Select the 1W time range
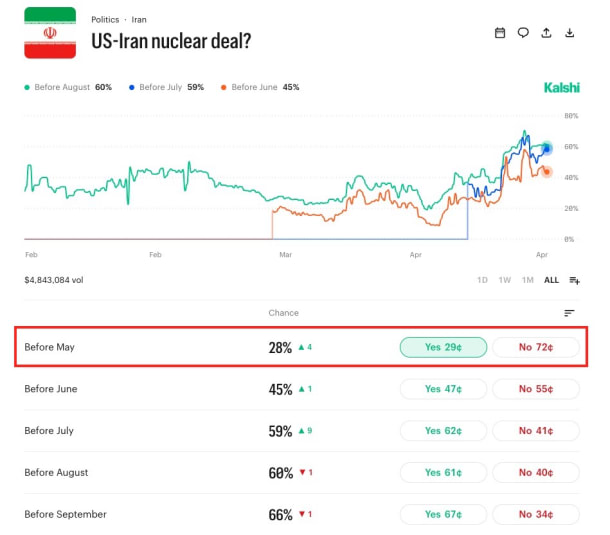The image size is (610, 535). (505, 280)
